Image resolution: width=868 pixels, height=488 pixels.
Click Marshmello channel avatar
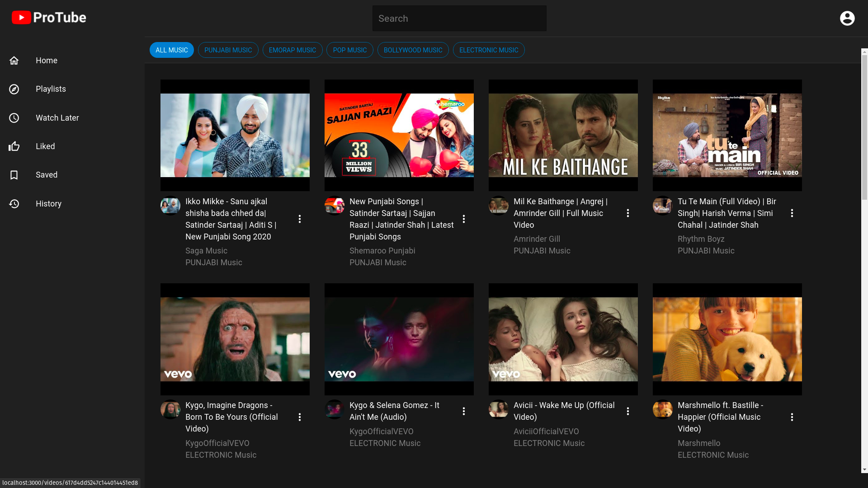(663, 409)
